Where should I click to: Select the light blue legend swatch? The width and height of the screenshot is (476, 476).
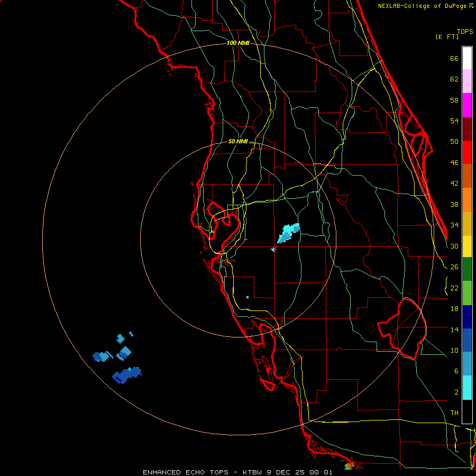click(x=467, y=364)
